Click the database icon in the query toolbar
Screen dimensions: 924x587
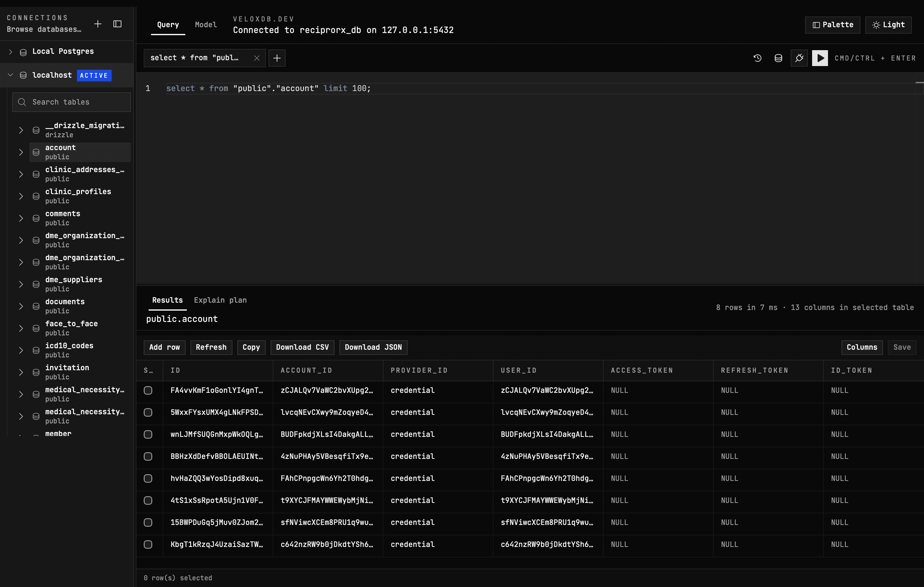(778, 58)
